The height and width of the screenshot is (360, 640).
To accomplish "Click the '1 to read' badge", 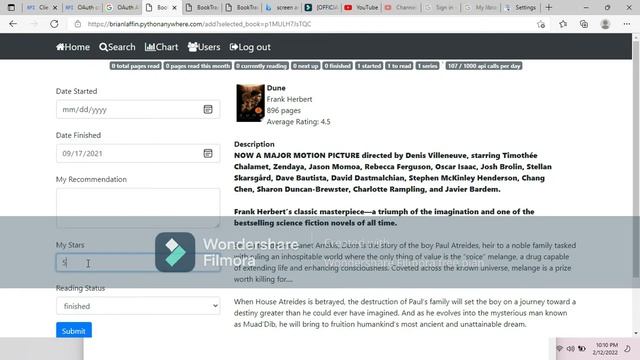I will tap(399, 66).
